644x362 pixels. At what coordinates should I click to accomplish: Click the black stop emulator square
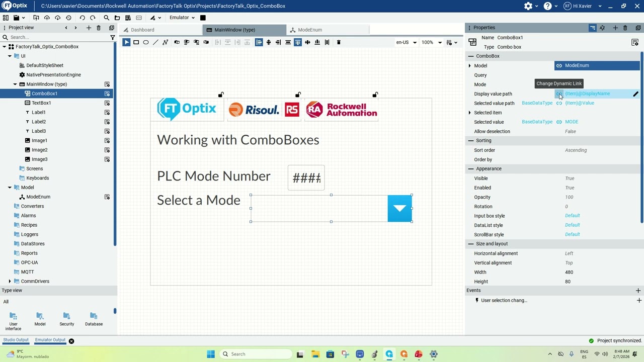(x=203, y=18)
